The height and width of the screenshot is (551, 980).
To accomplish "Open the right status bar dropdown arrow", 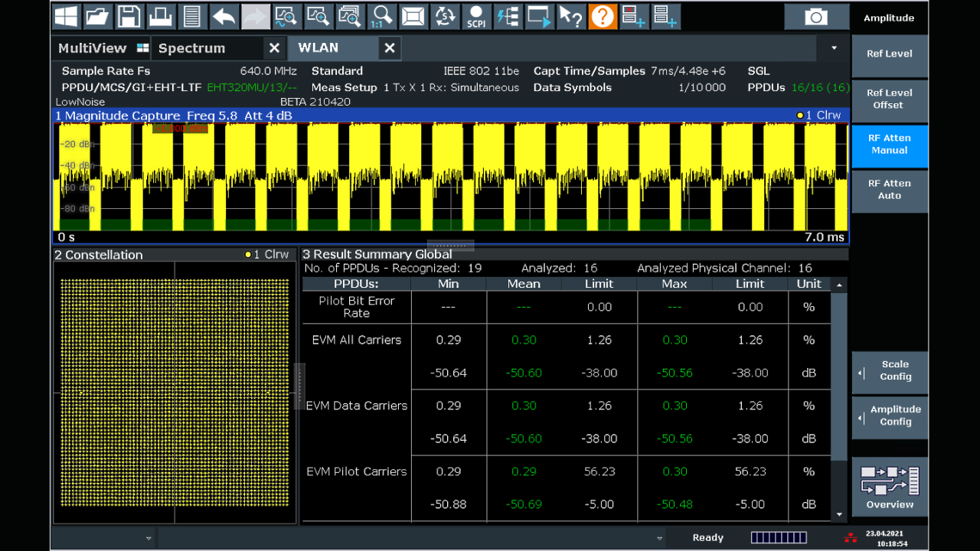I will click(659, 537).
